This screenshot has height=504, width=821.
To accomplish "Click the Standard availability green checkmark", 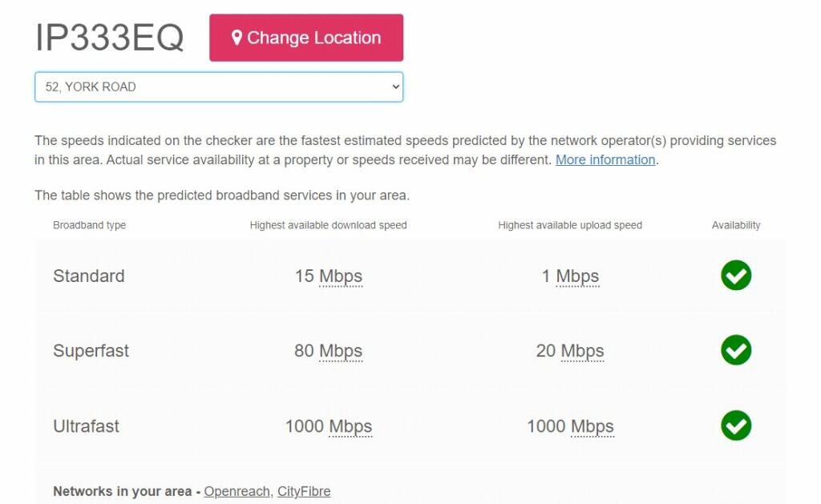I will point(735,276).
